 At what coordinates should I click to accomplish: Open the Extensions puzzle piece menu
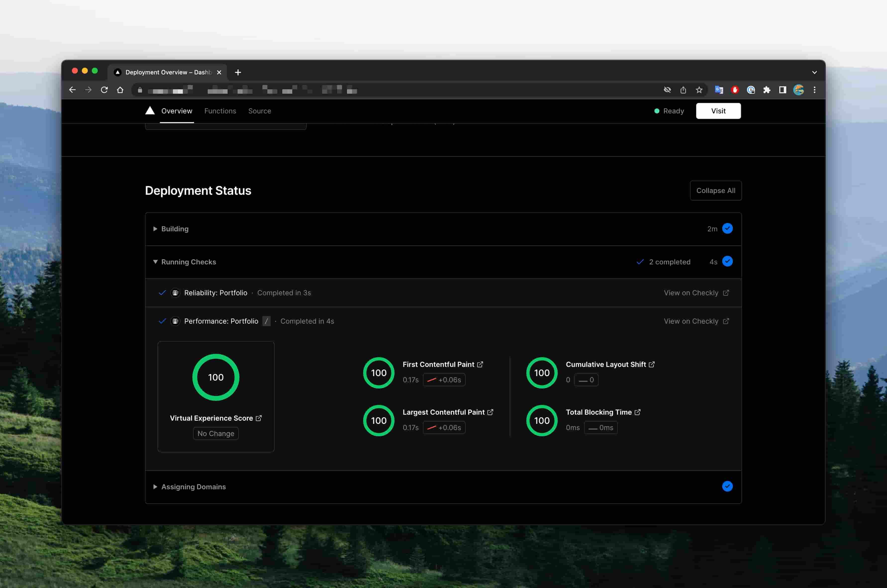tap(767, 90)
